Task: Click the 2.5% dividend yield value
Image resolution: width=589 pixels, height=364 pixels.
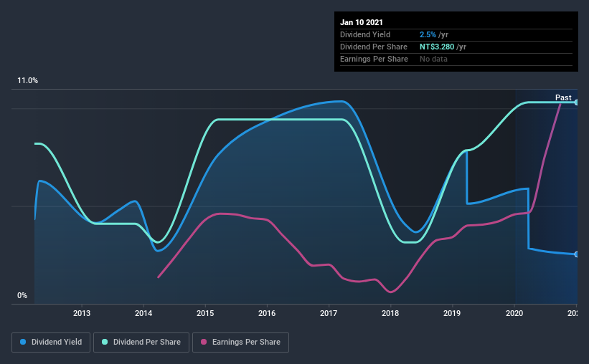Action: 428,34
